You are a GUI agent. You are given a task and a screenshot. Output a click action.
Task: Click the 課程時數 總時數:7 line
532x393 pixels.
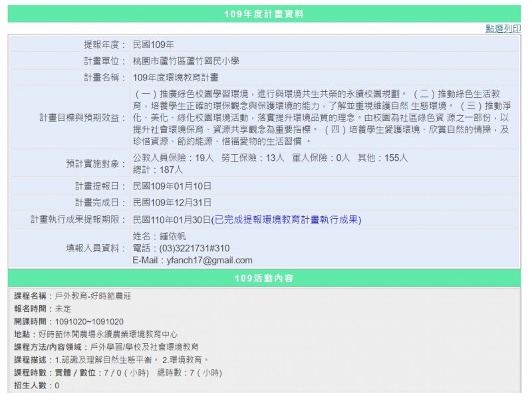[118, 372]
